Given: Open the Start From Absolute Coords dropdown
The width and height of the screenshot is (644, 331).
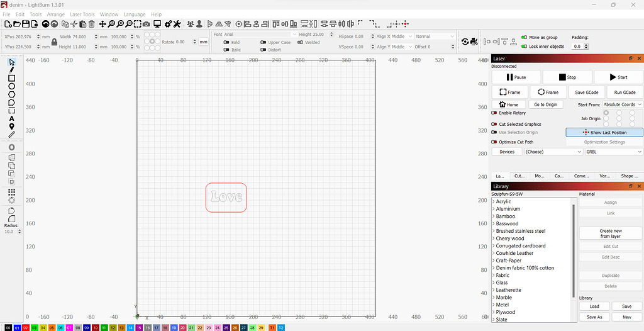Looking at the screenshot, I should coord(623,104).
